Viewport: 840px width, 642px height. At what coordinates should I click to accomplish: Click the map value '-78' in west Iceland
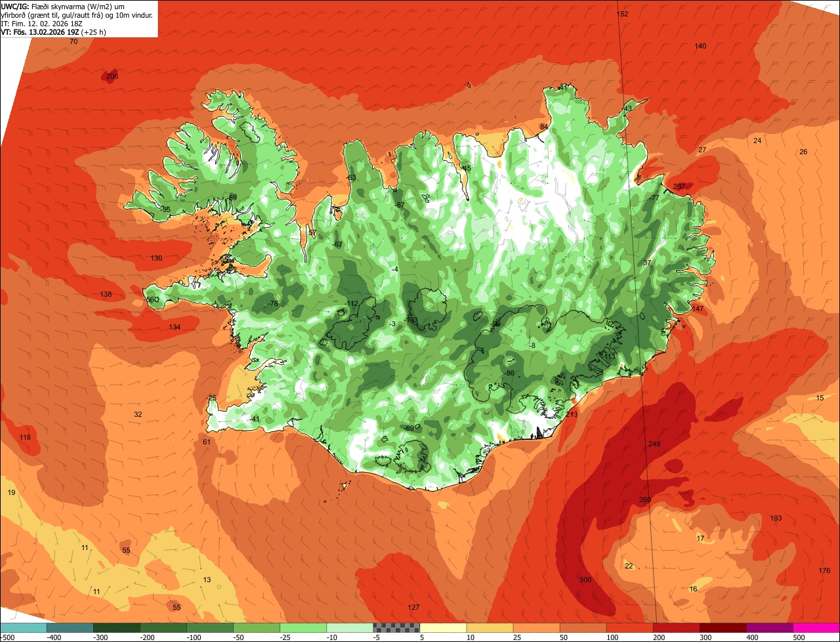coord(272,303)
